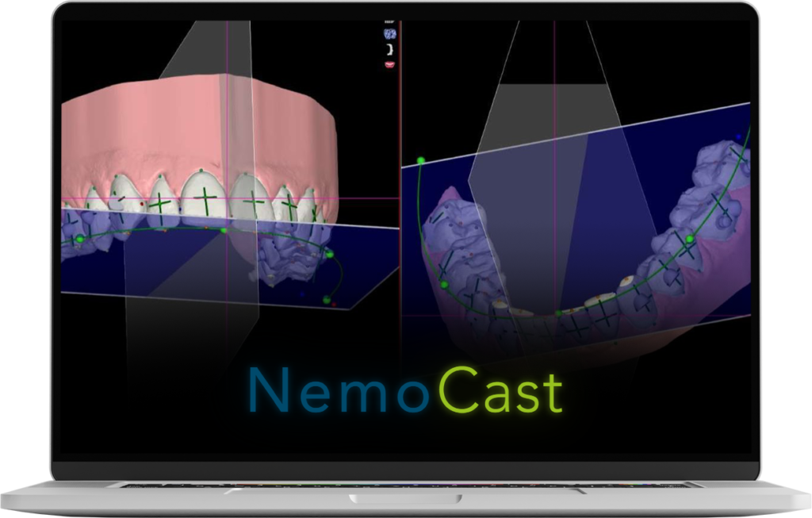Select the leftmost green arch point in left viewport
This screenshot has width=812, height=518.
click(79, 239)
